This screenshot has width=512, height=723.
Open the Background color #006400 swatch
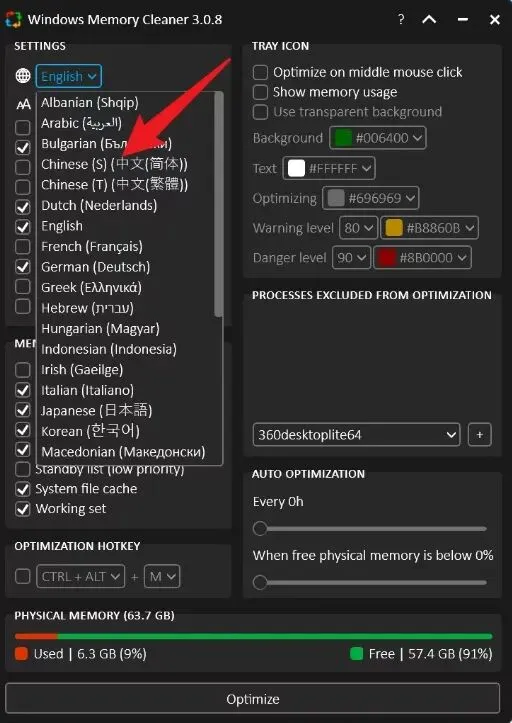click(378, 138)
